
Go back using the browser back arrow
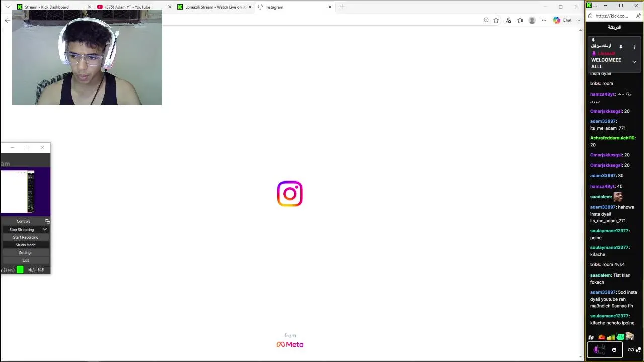(x=7, y=20)
